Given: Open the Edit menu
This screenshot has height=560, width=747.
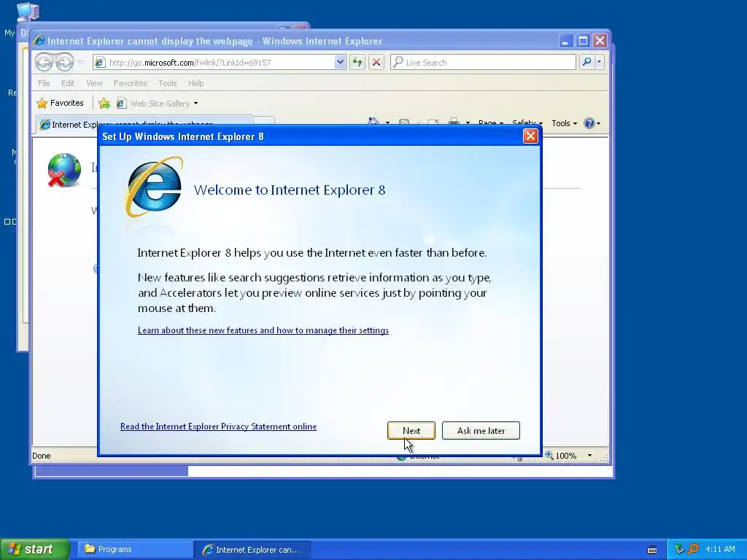Looking at the screenshot, I should [x=68, y=83].
